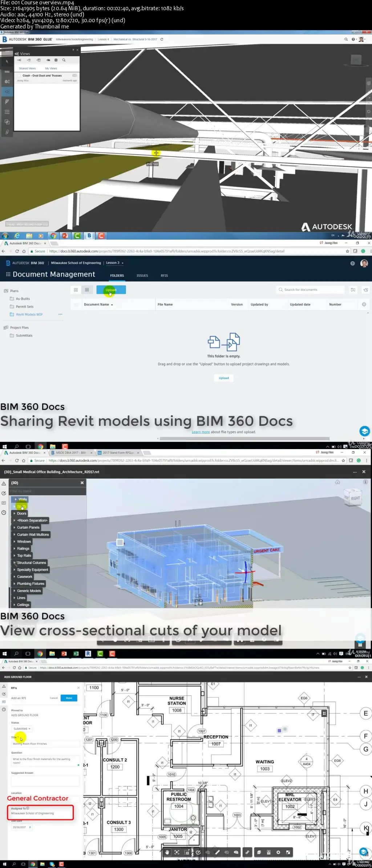
Task: Close the {3D} model browser panel
Action: (x=82, y=483)
